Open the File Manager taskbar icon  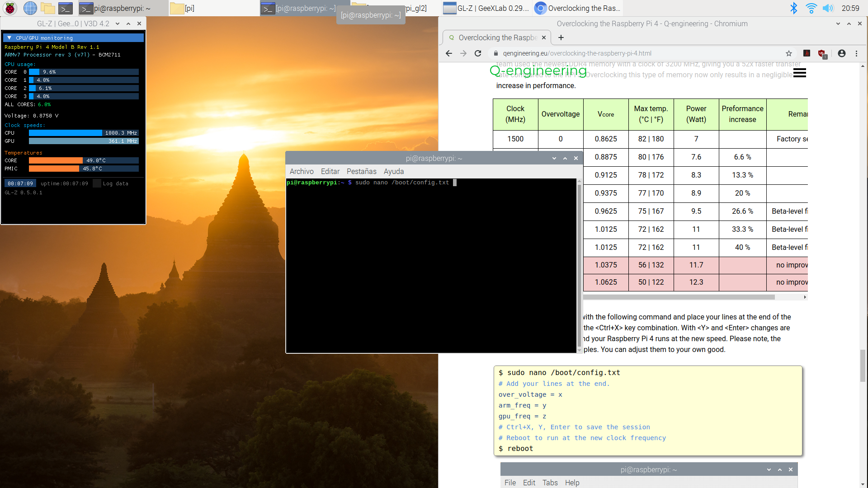47,8
